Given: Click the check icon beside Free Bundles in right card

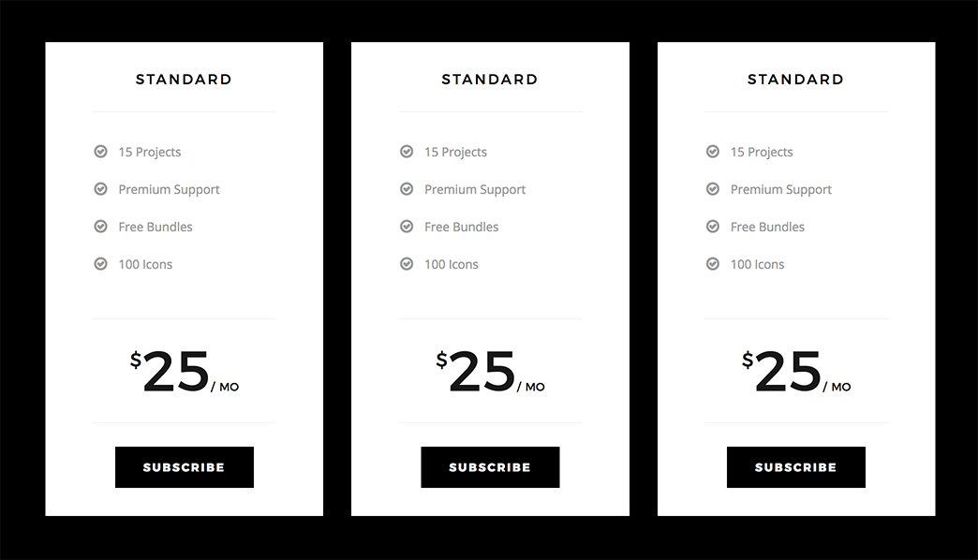Looking at the screenshot, I should tap(713, 227).
